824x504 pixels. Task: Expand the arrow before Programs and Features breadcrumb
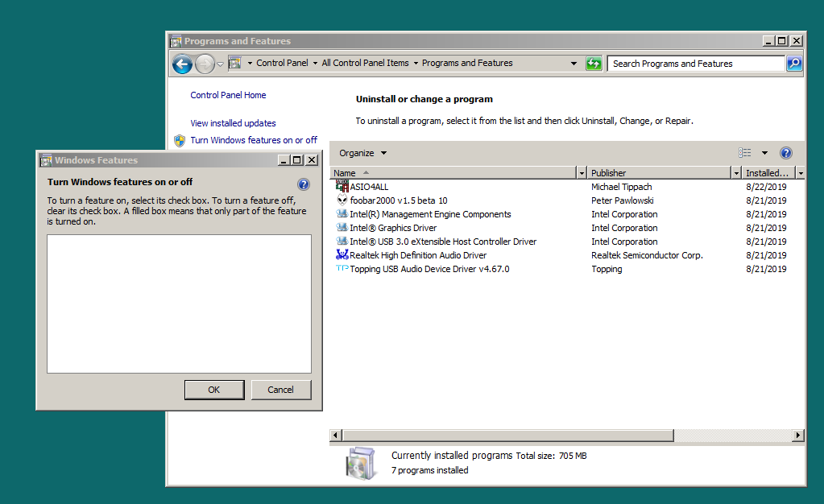416,63
